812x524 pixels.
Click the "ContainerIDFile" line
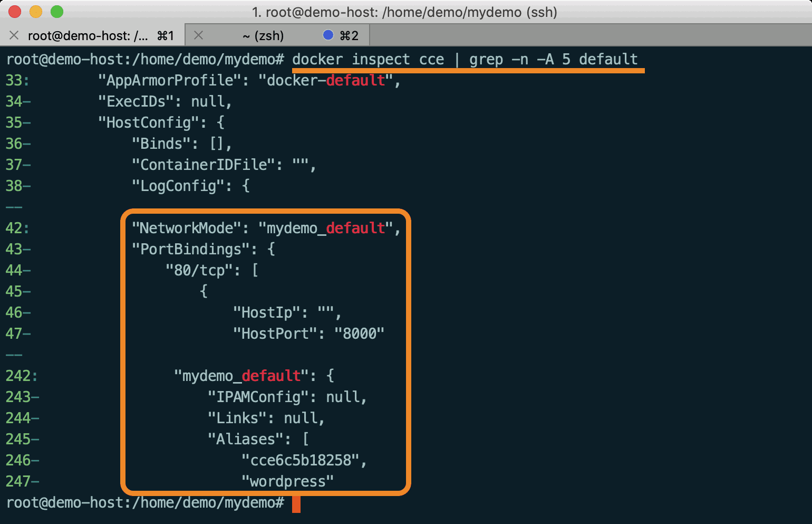click(224, 165)
